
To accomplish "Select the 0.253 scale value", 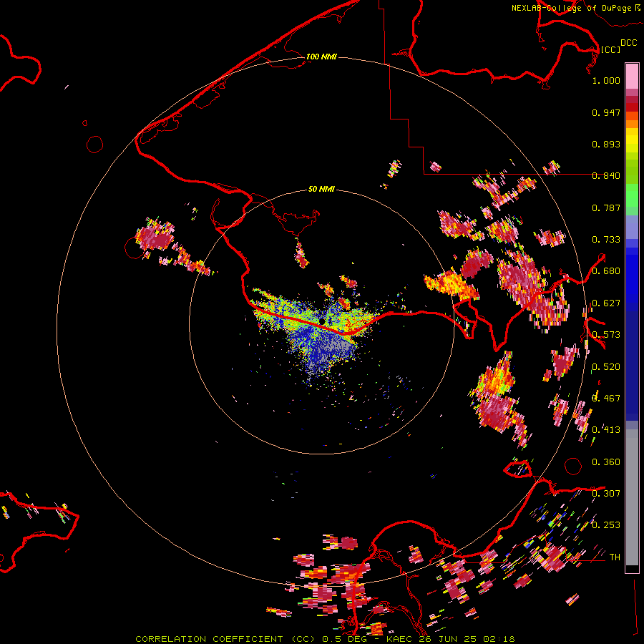I will [606, 525].
